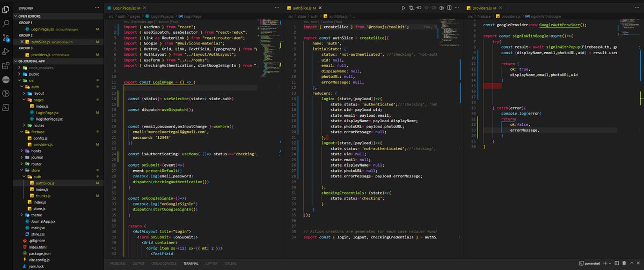This screenshot has width=644, height=270.
Task: Open the Extensions view
Action: [x=6, y=65]
